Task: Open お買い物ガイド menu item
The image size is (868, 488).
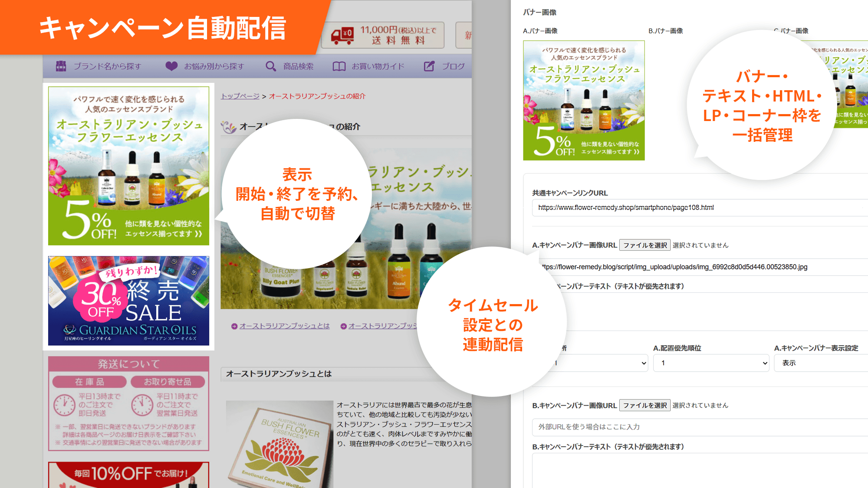Action: [x=378, y=66]
